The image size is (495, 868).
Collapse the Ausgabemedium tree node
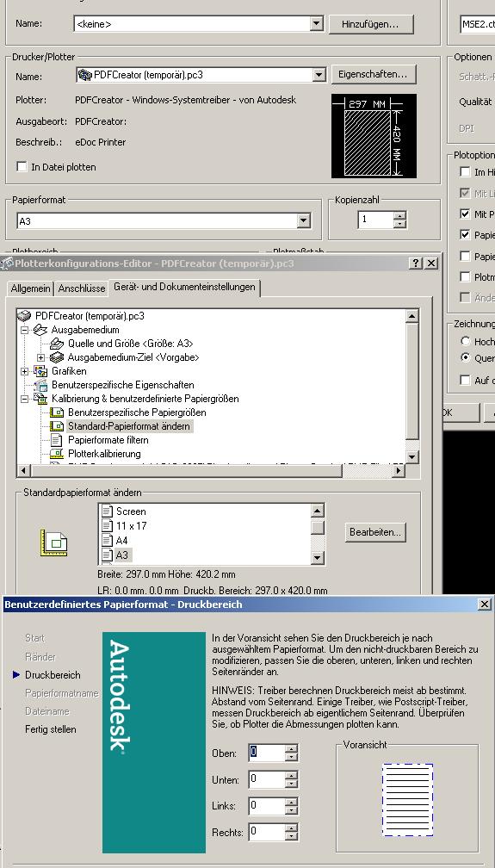[x=24, y=330]
